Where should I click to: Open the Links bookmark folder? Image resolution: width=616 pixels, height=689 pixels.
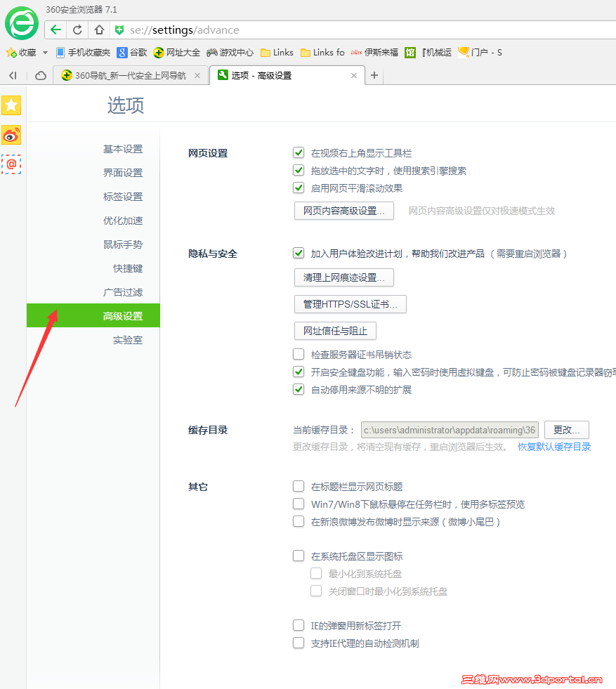pyautogui.click(x=277, y=53)
